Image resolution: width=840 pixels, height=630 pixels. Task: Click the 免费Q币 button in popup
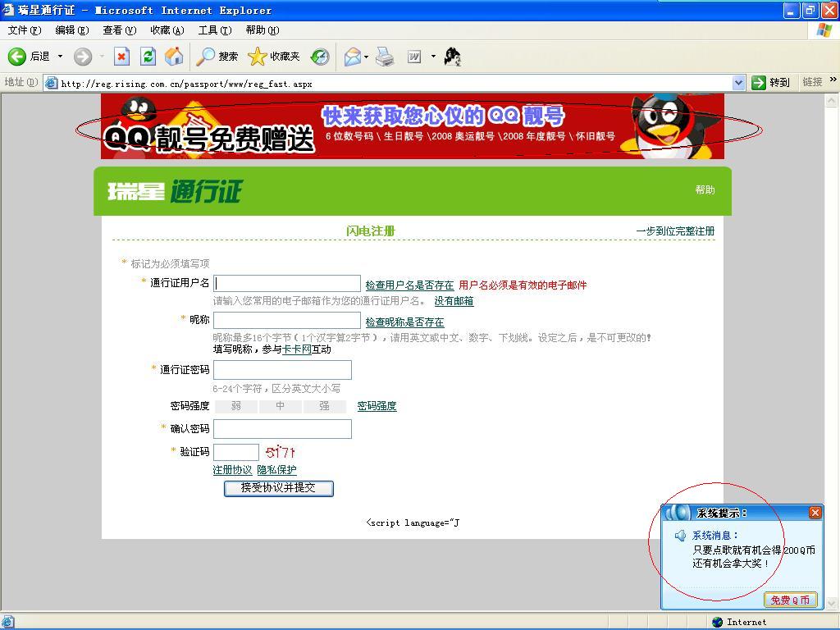click(790, 600)
